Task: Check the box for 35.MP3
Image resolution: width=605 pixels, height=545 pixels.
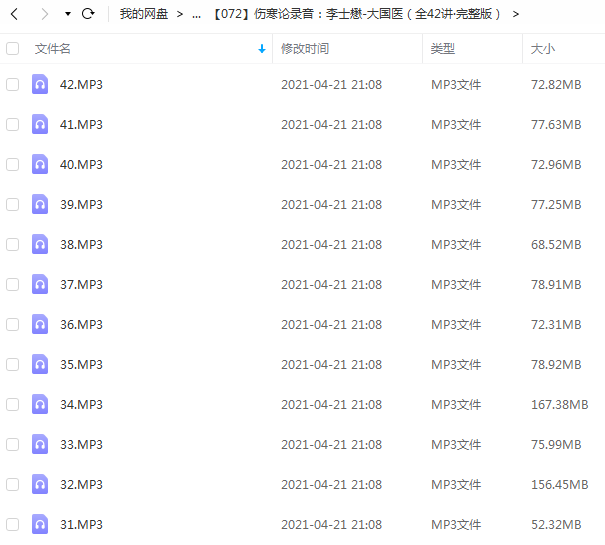Action: pyautogui.click(x=12, y=364)
